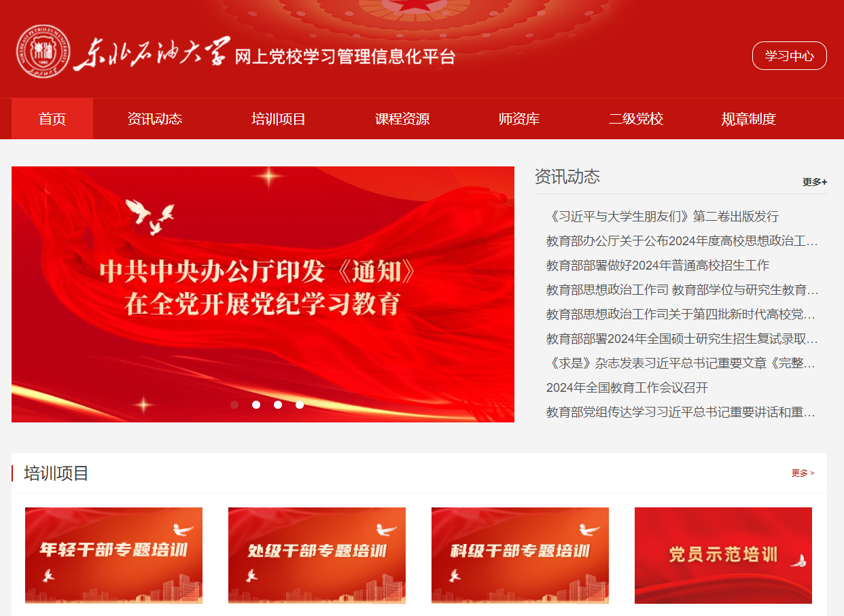
Task: Open news 教育部思想政治工作司 教育部学位与研究生教育…
Action: (682, 290)
